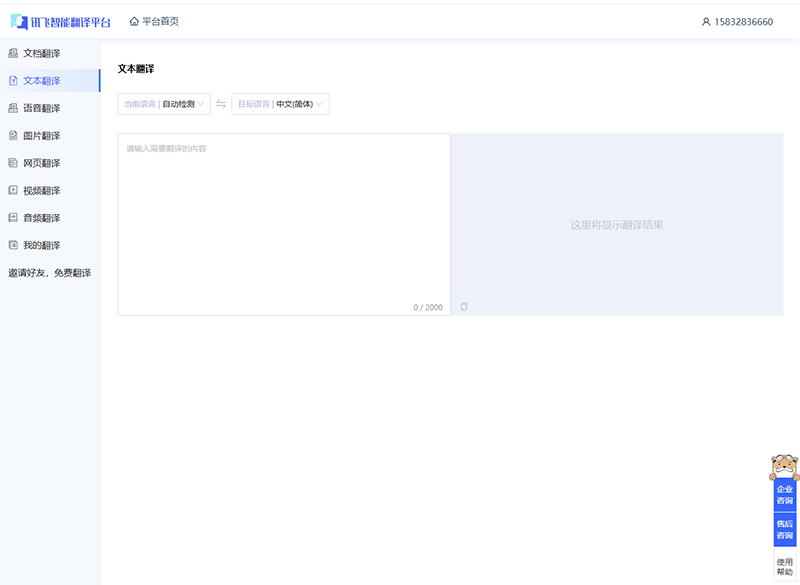Click the voice translation sidebar icon
This screenshot has width=800, height=585.
[13, 108]
